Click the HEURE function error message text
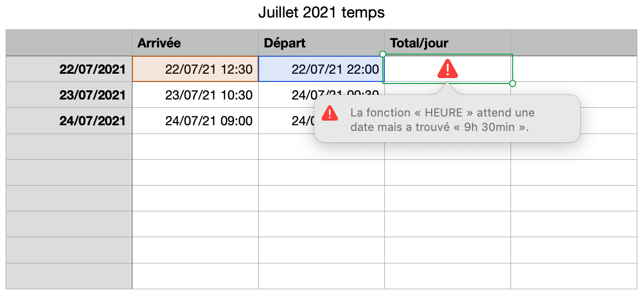The width and height of the screenshot is (644, 298). click(442, 120)
